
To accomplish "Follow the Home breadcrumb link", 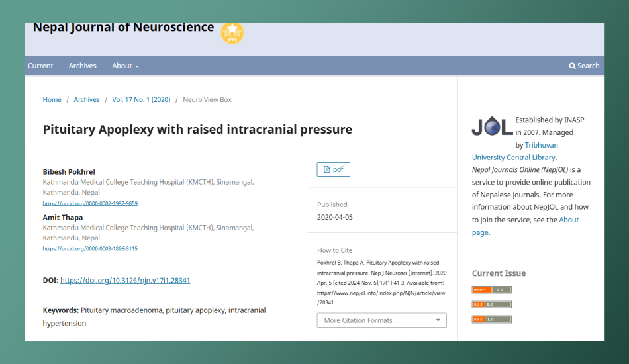I will (52, 99).
